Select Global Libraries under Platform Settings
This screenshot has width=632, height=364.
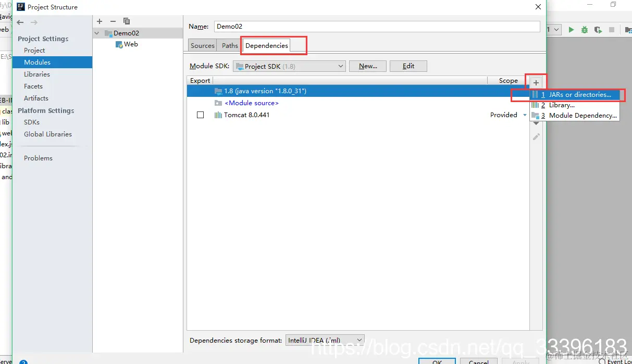pos(48,134)
